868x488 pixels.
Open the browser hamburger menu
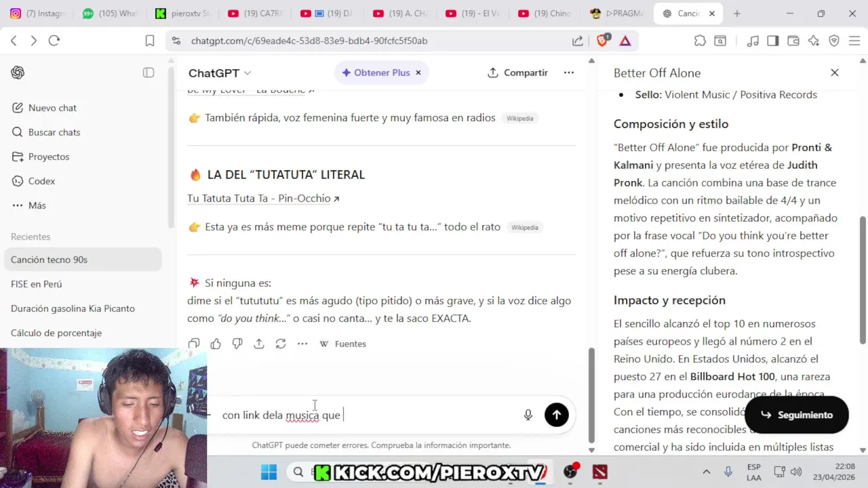click(854, 41)
